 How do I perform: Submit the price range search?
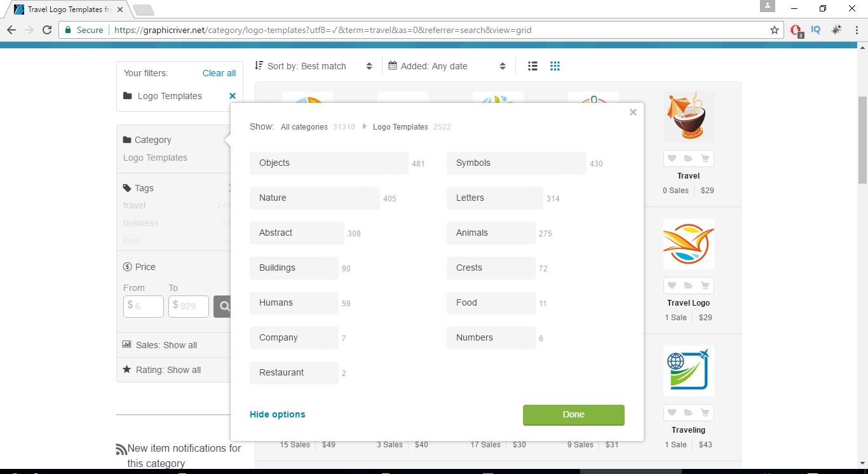[x=222, y=306]
